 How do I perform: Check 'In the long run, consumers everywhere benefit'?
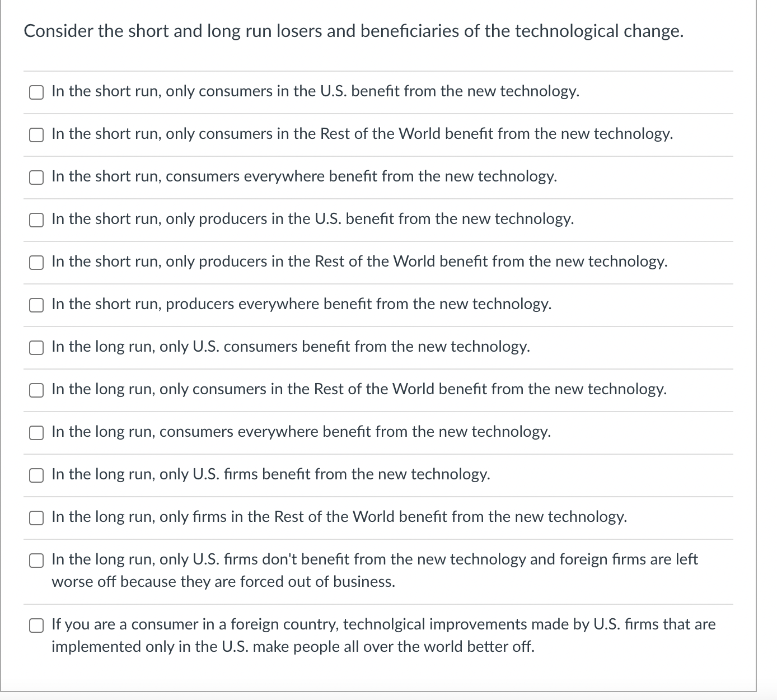[36, 432]
